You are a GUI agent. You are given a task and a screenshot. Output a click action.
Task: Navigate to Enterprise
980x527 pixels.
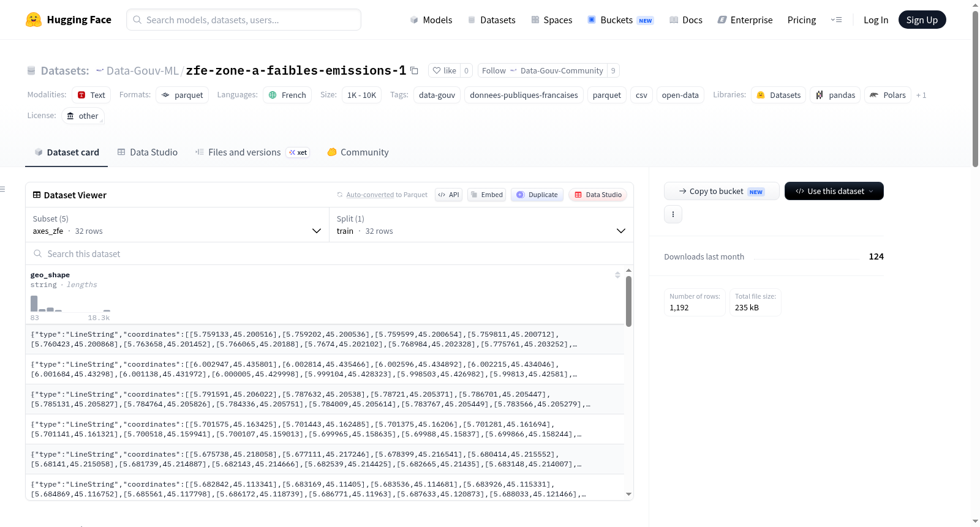coord(745,20)
